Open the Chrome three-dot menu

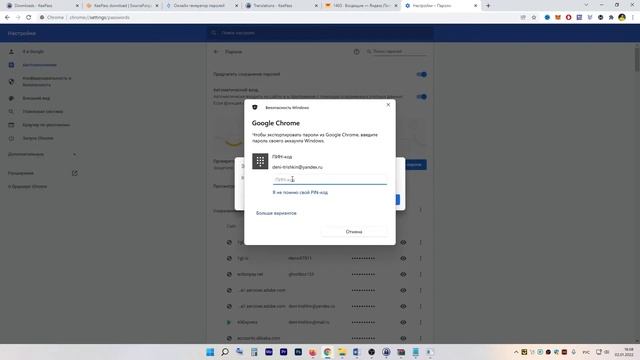click(633, 18)
